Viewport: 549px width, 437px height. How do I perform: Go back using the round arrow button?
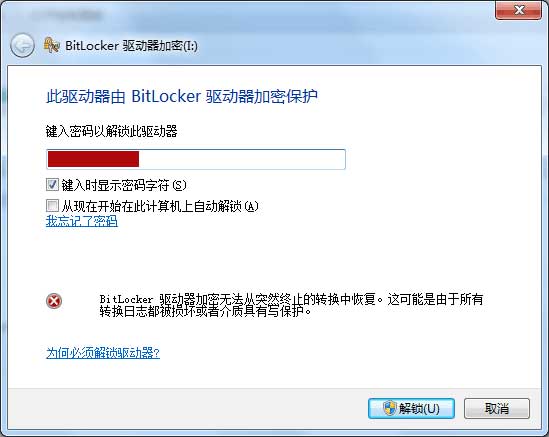point(22,46)
